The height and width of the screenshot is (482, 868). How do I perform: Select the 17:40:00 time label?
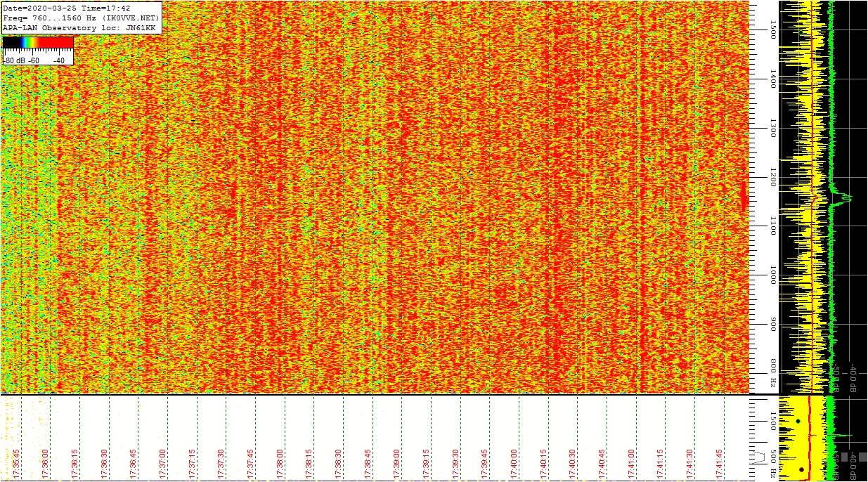pos(514,463)
